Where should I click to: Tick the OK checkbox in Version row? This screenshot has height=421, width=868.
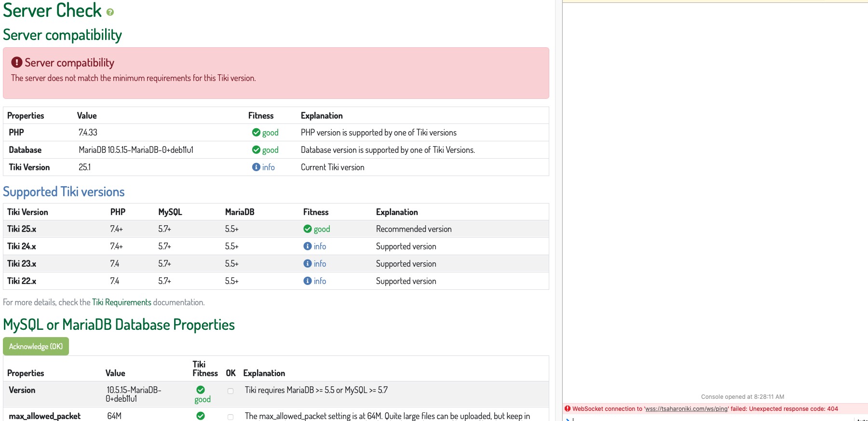(231, 391)
